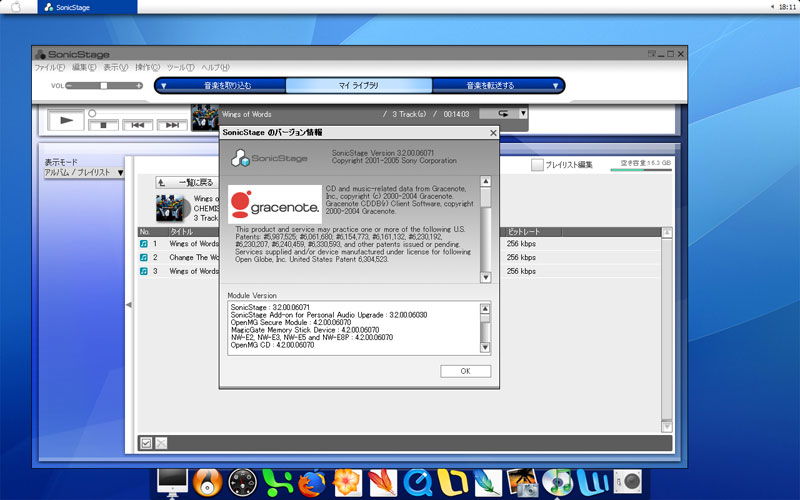Expand the arrow left of 音楽を取り込む
The width and height of the screenshot is (800, 500).
(164, 86)
